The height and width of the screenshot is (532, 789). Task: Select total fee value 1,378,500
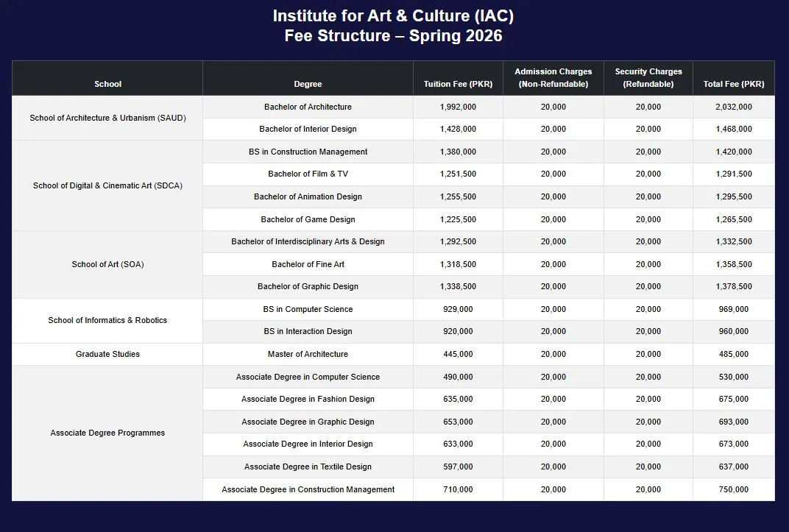(x=734, y=287)
